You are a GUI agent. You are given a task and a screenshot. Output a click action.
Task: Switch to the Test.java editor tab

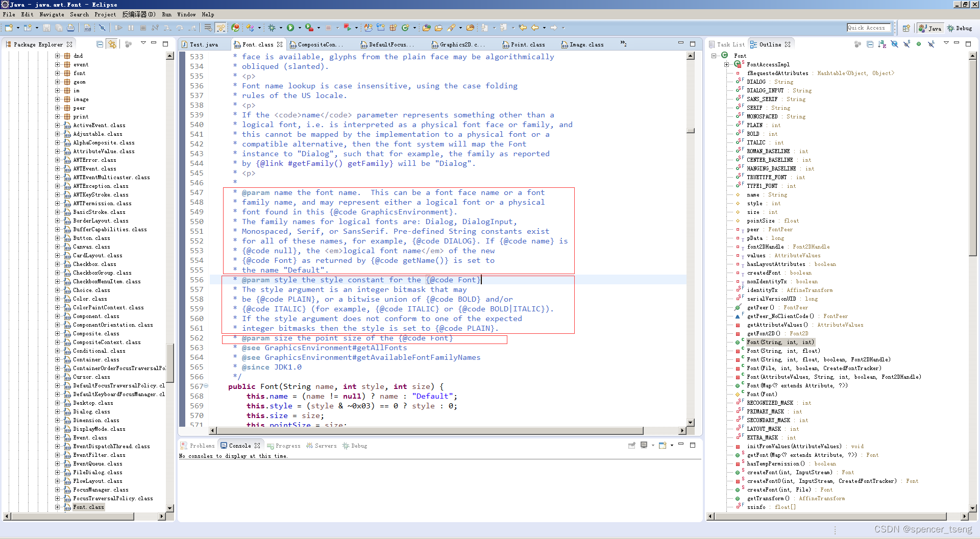pyautogui.click(x=203, y=44)
